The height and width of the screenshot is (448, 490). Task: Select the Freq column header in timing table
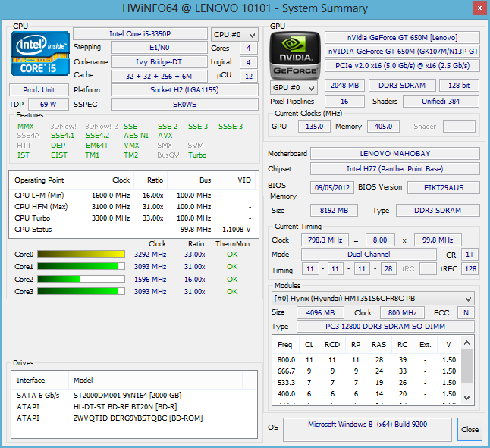pos(285,345)
